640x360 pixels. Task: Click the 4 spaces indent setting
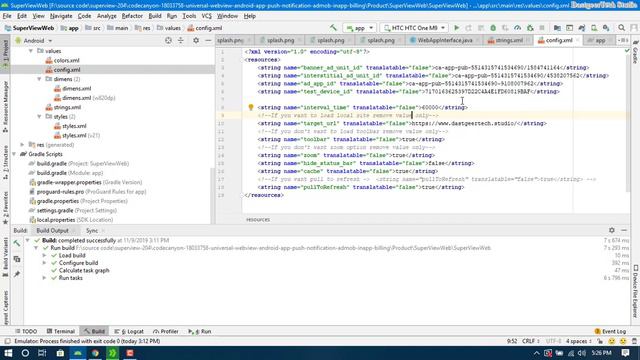578,341
